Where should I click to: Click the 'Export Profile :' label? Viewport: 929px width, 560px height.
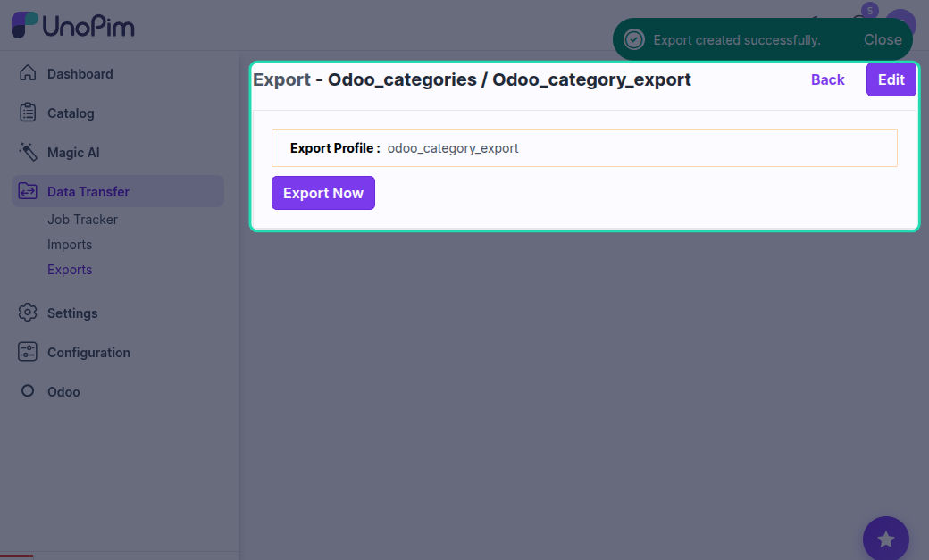[x=335, y=148]
